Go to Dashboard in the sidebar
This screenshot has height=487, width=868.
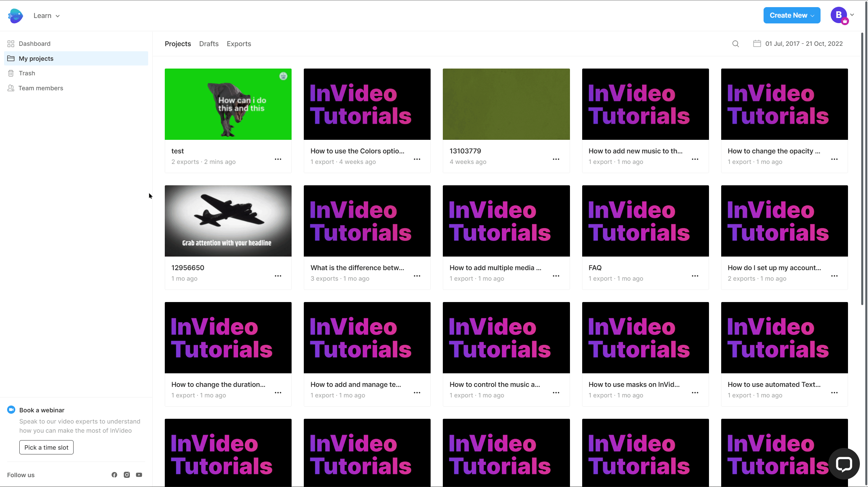[x=76, y=44]
